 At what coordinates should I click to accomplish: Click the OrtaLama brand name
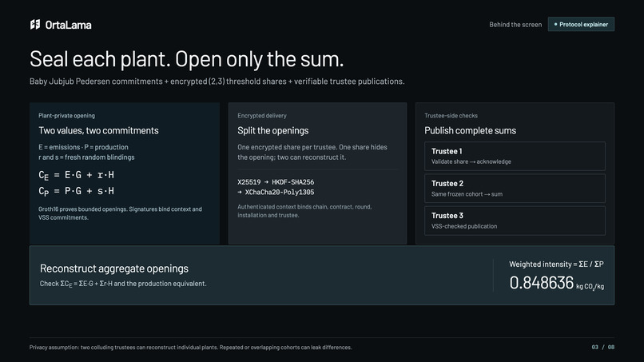68,25
